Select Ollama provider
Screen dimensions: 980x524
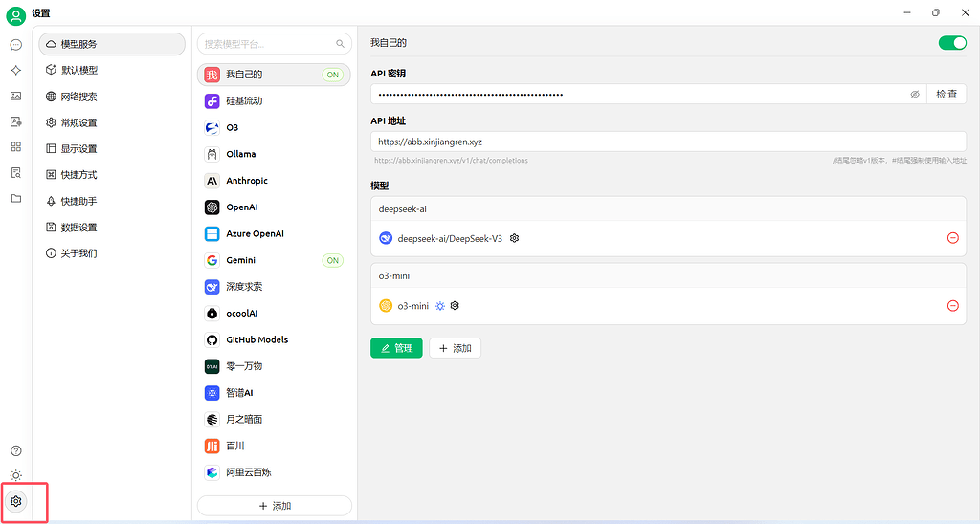point(274,154)
